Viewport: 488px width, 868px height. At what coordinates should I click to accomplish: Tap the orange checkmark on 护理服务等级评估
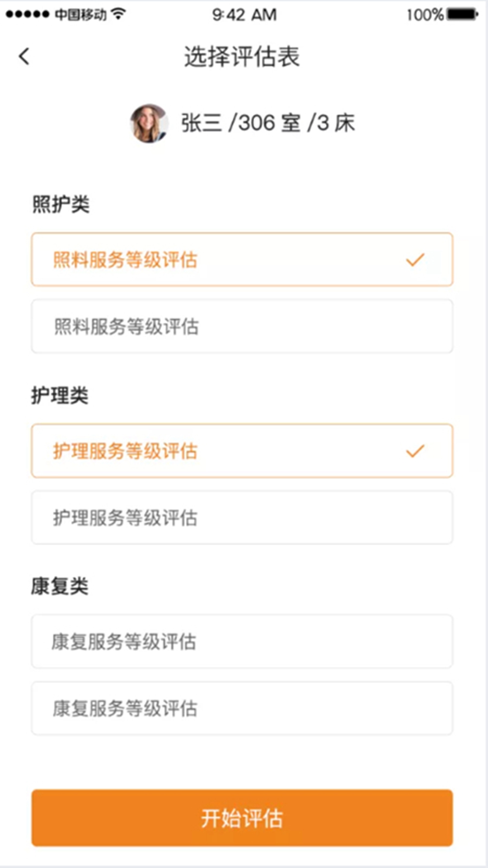click(x=415, y=451)
